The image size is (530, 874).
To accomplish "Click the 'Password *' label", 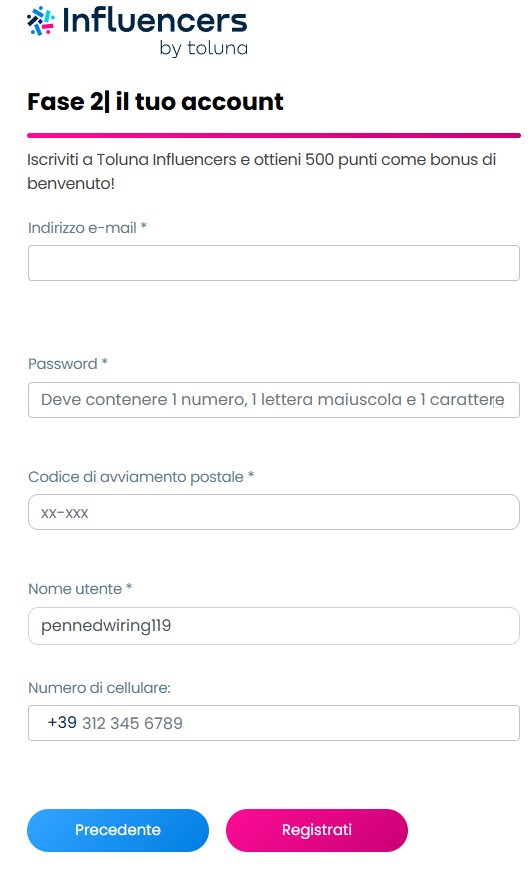I will (x=67, y=364).
